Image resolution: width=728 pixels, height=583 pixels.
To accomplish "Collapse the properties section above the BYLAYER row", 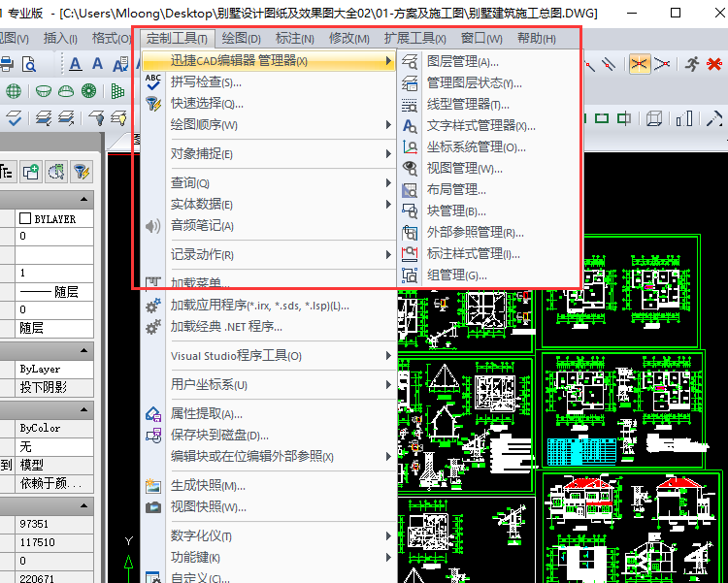I will (83, 200).
